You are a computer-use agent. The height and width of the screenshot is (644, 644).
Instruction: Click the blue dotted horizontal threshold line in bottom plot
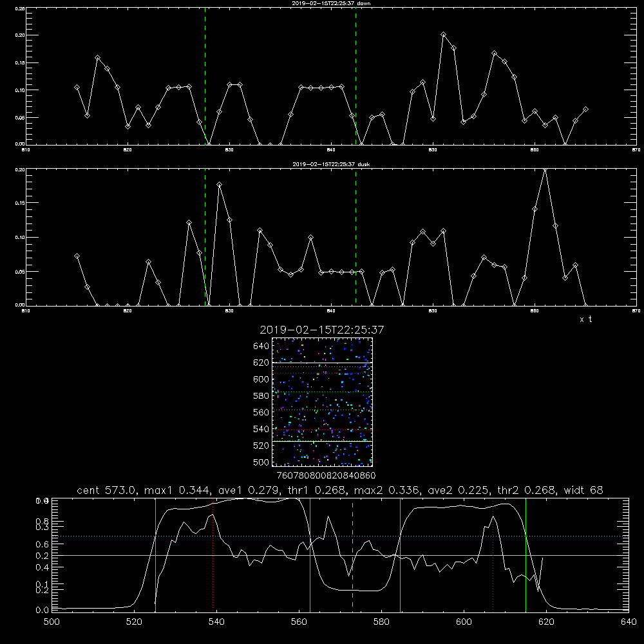[340, 536]
